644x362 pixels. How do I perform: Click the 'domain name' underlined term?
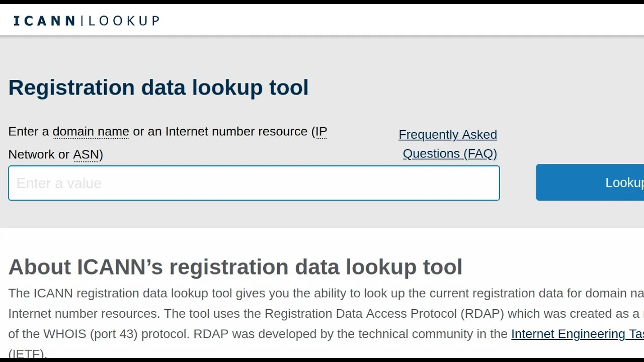(91, 132)
